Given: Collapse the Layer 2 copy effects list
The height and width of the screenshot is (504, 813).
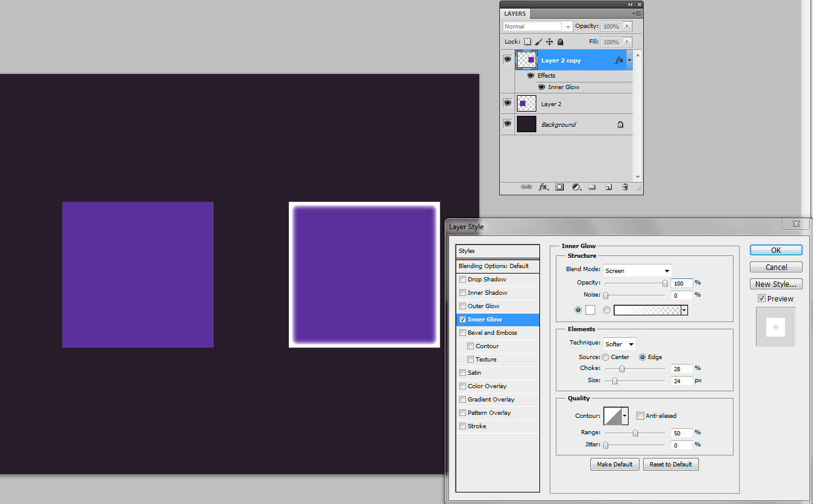Looking at the screenshot, I should [629, 59].
